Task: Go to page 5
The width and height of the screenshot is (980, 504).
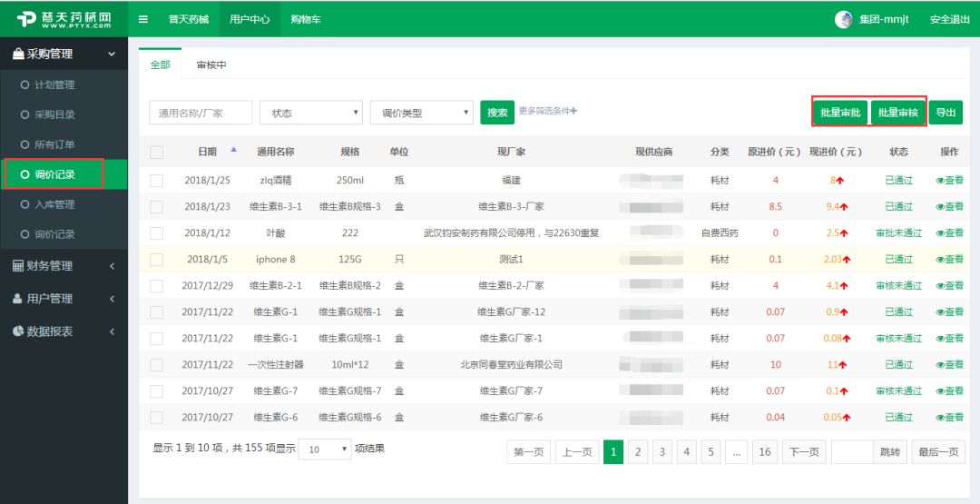Action: tap(710, 452)
